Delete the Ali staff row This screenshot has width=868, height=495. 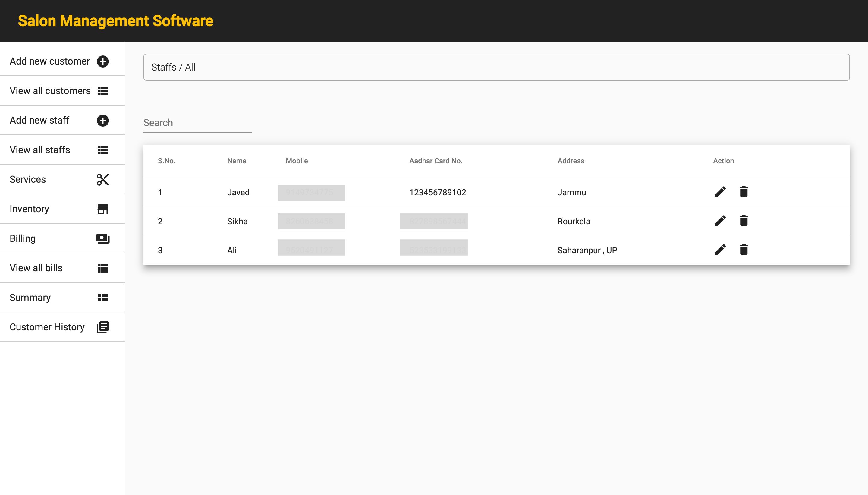pos(744,250)
